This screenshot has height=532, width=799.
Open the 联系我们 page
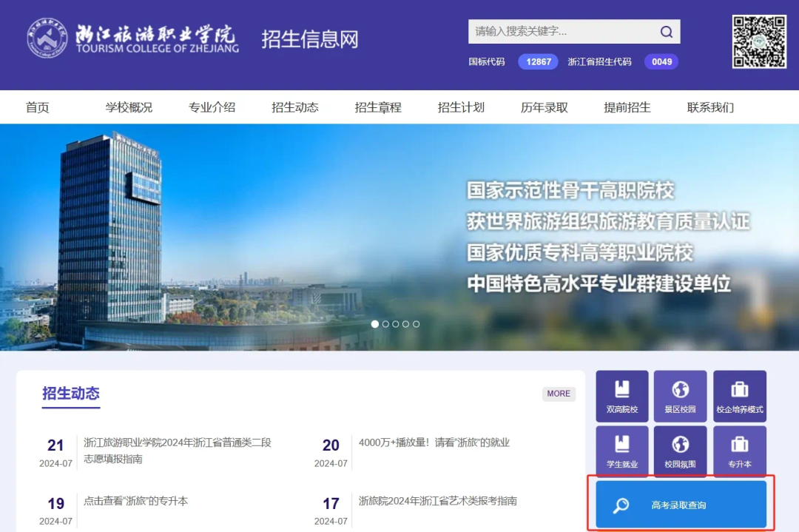coord(710,107)
